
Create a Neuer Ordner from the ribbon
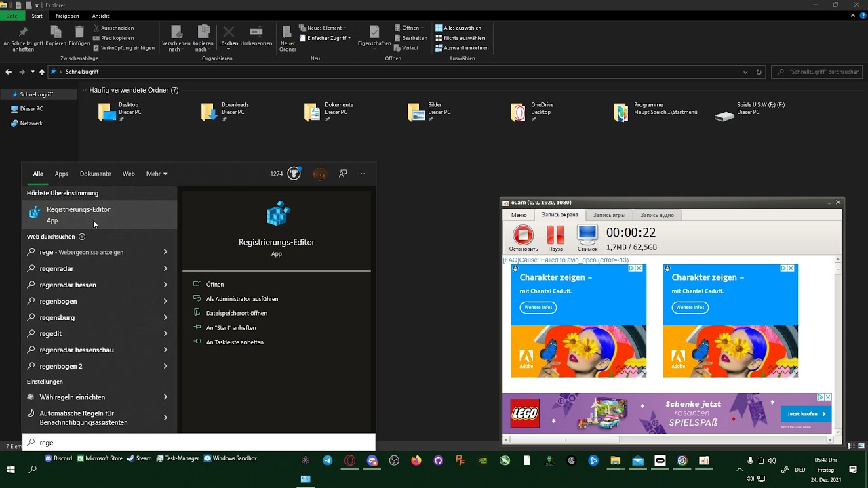(x=288, y=39)
